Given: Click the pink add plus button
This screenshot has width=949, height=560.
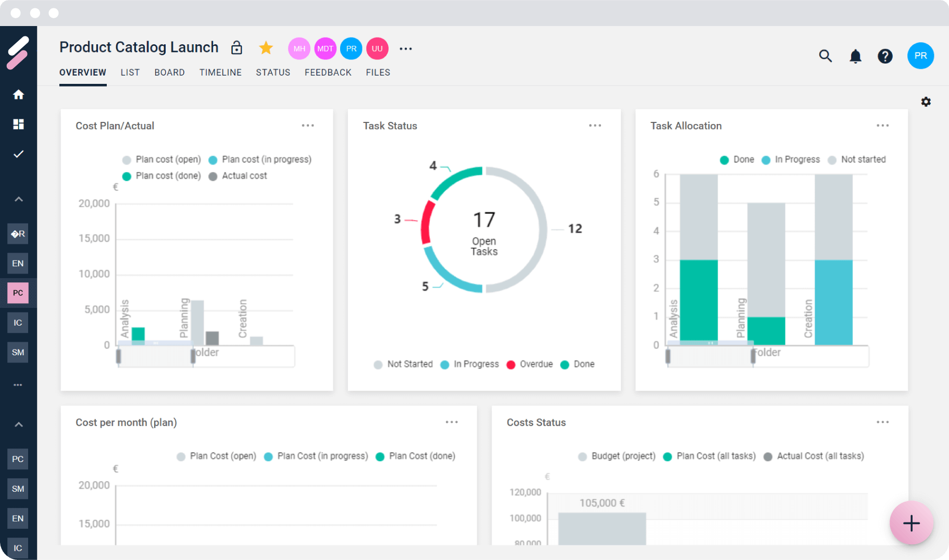Looking at the screenshot, I should coord(911,523).
